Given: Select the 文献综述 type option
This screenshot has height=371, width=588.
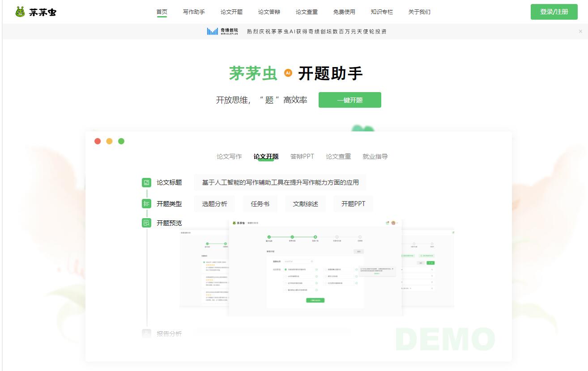Looking at the screenshot, I should (306, 204).
